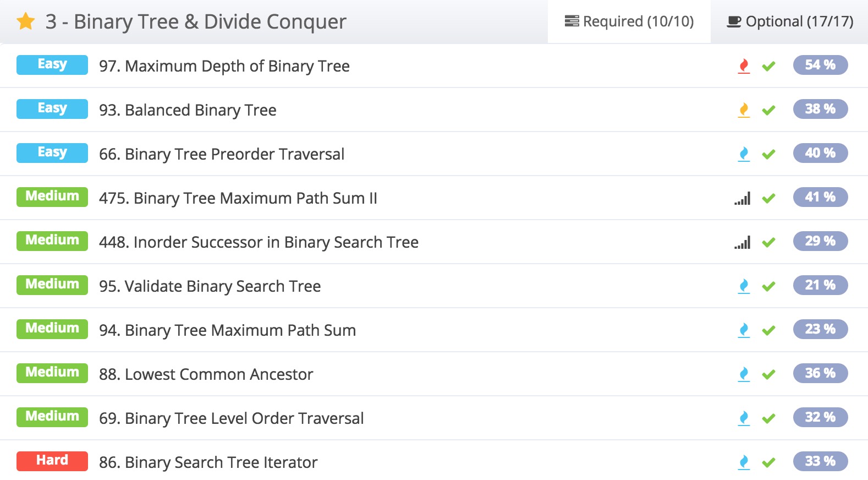868x480 pixels.
Task: Click the blue flame icon for Validate Binary Search Tree
Action: point(744,286)
